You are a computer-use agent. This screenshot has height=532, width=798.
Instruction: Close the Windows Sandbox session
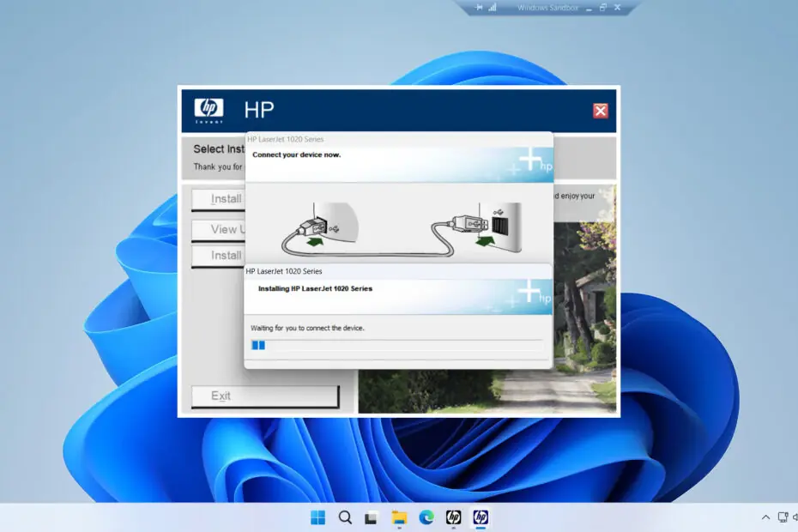click(x=617, y=8)
